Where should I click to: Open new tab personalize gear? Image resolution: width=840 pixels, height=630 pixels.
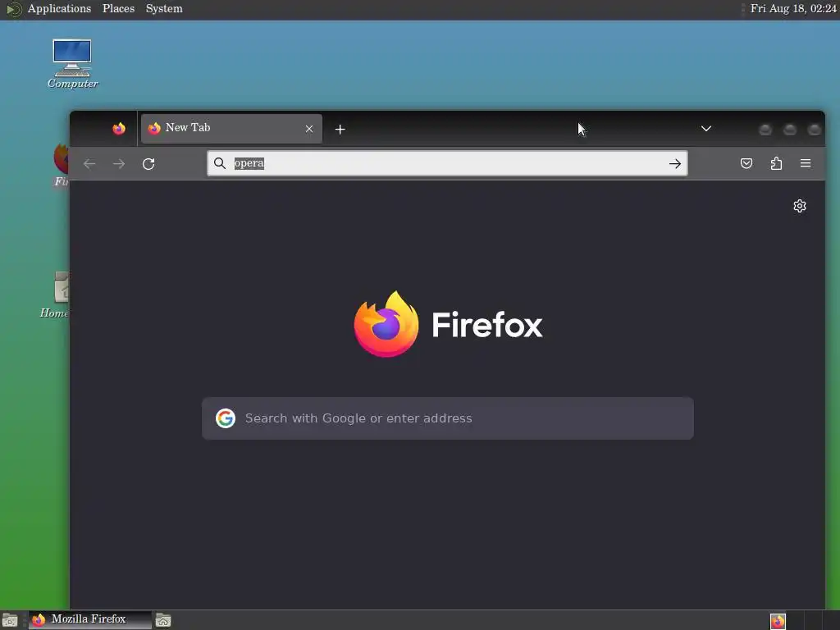tap(799, 206)
